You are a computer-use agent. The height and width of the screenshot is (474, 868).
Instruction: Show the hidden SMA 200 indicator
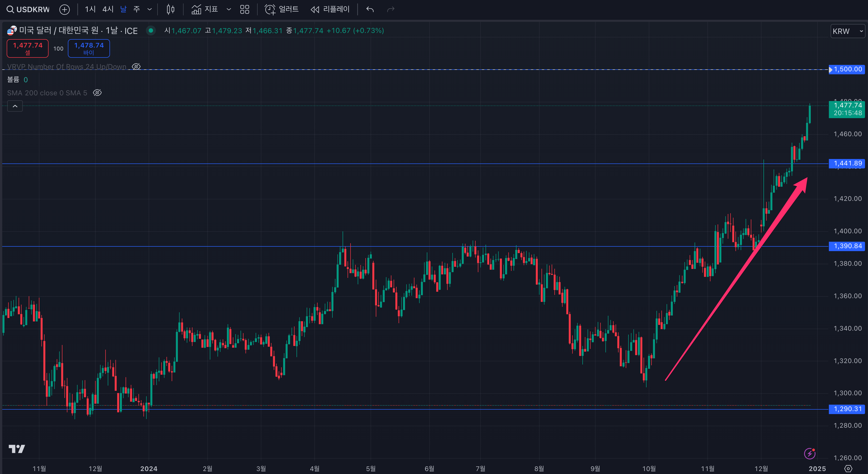point(97,93)
